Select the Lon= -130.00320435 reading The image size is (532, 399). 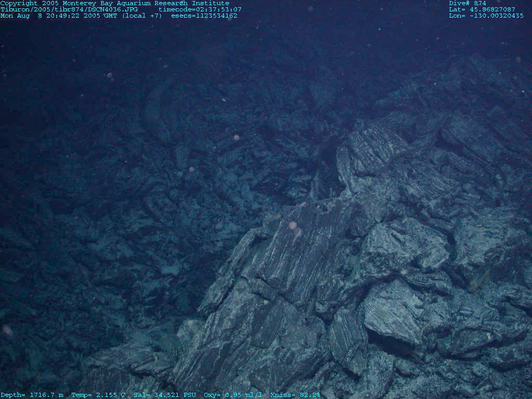pos(486,16)
